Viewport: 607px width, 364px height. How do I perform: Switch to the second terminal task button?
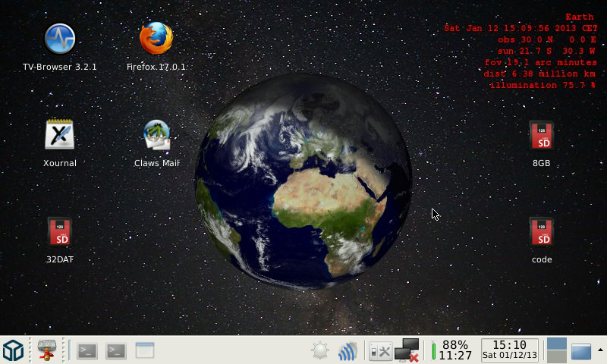coord(115,350)
